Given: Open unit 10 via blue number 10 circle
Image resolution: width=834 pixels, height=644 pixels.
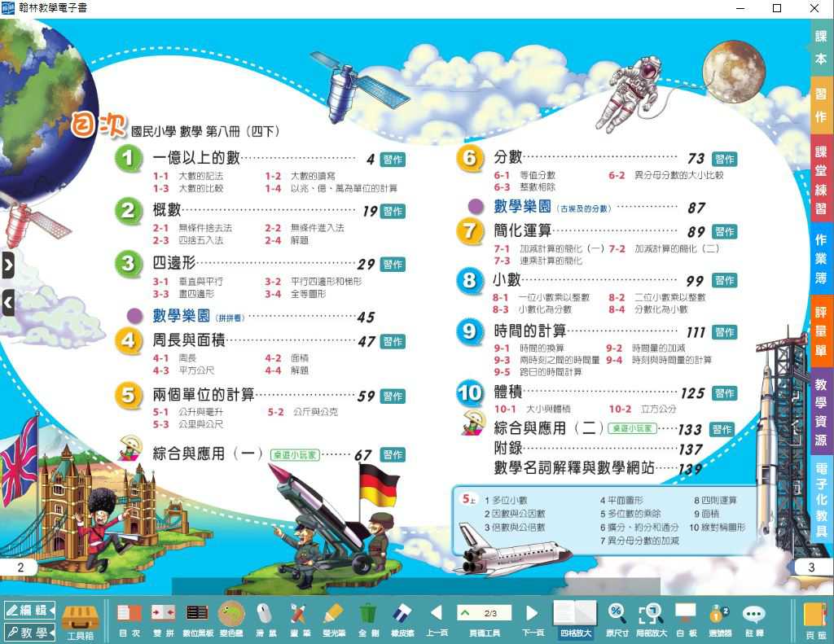Looking at the screenshot, I should 470,392.
